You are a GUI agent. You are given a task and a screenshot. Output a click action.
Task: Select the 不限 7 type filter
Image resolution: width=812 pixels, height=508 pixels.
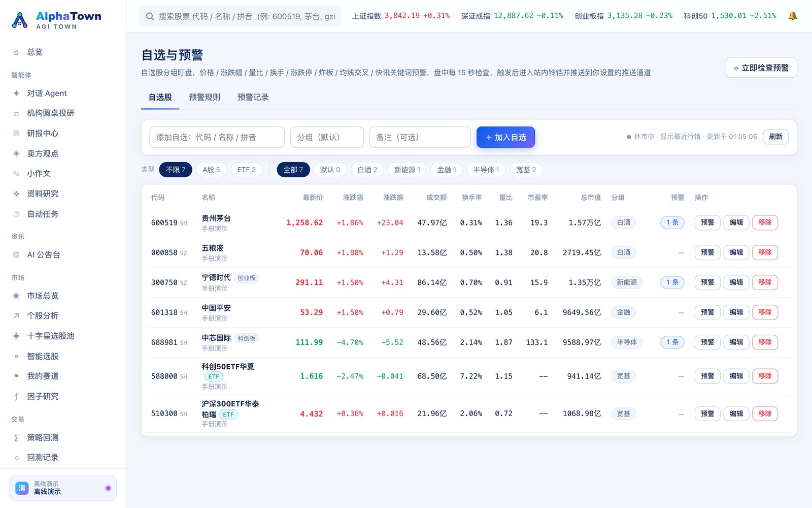(176, 170)
